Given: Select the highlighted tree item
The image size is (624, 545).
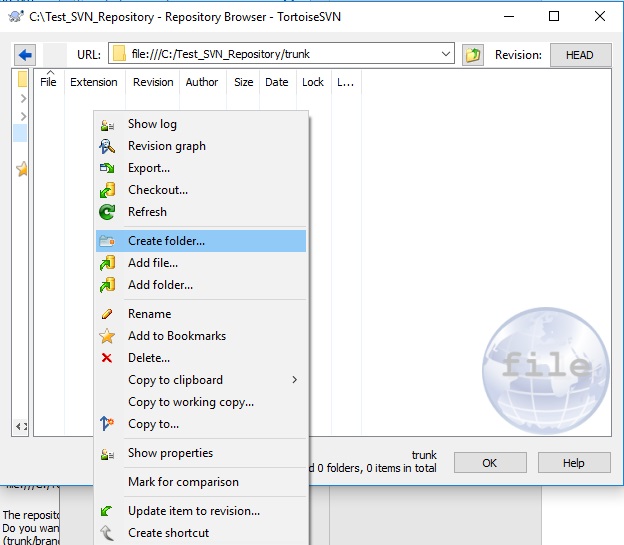Looking at the screenshot, I should coord(20,133).
